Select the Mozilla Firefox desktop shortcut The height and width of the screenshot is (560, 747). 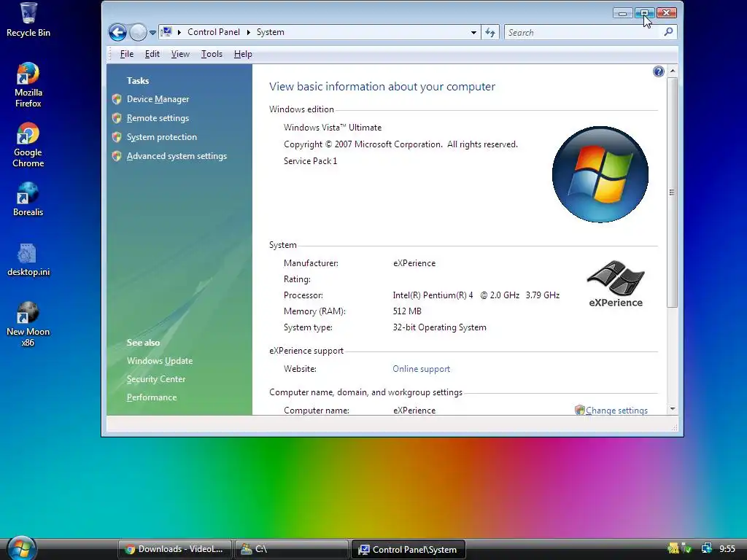[x=28, y=85]
